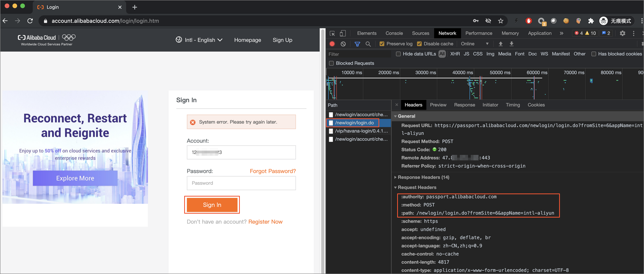Click the Explore More banner button
This screenshot has height=274, width=644.
point(75,178)
